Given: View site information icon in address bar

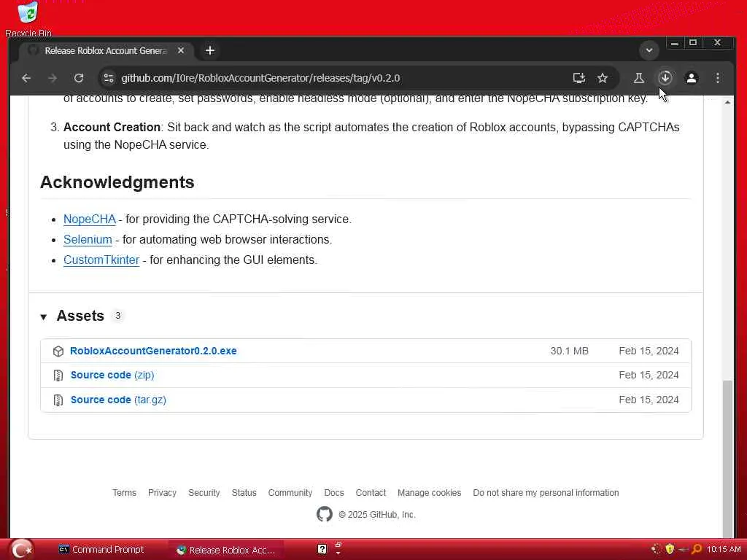Looking at the screenshot, I should pos(109,78).
